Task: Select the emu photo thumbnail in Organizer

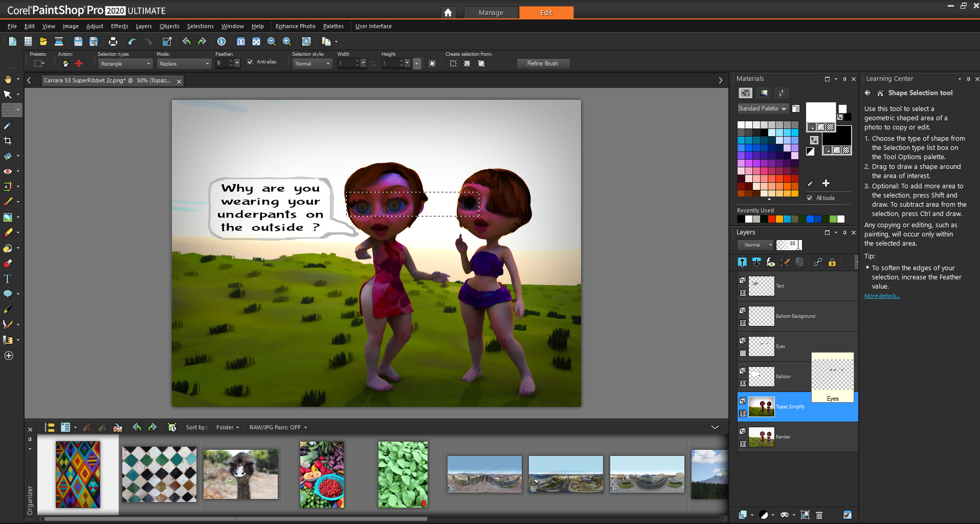Action: 240,474
